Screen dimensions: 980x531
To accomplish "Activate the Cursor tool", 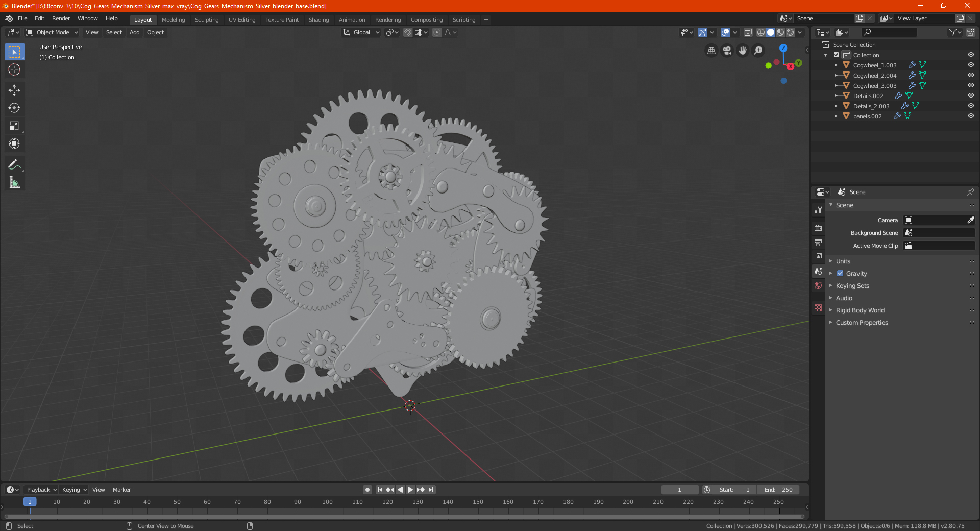I will [x=14, y=69].
